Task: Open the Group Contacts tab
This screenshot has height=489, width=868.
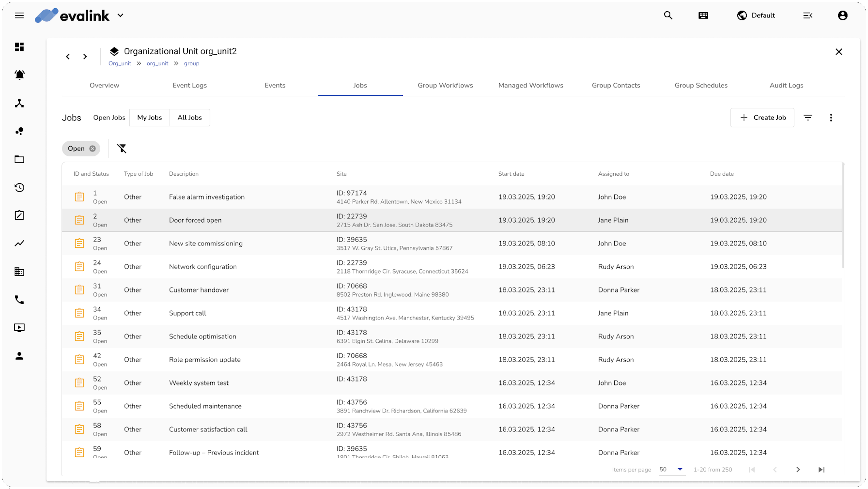Action: pos(616,85)
